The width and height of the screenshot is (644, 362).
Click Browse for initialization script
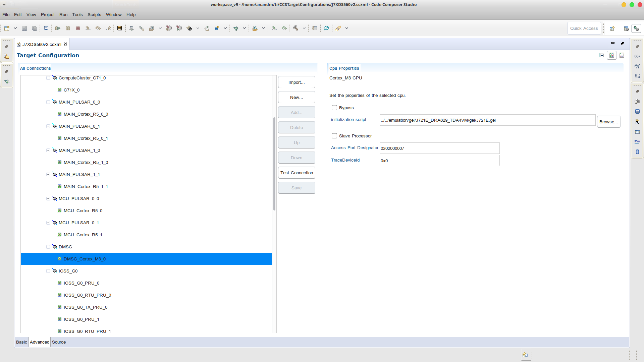pos(608,122)
